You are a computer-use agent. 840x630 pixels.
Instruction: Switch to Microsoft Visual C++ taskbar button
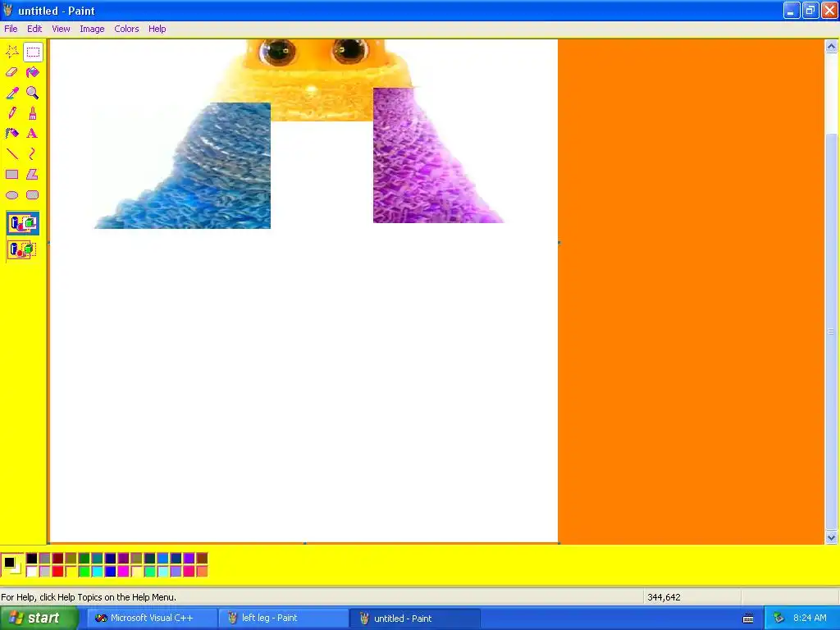point(152,619)
